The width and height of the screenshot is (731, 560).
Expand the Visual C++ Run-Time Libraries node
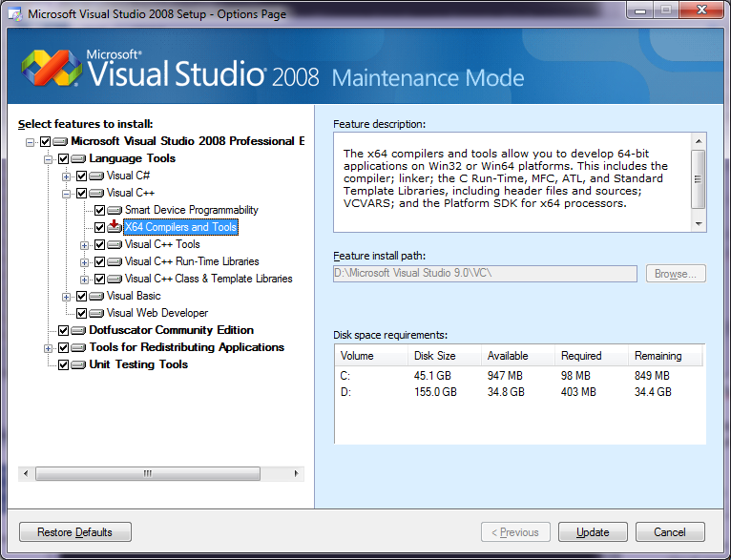tap(84, 262)
